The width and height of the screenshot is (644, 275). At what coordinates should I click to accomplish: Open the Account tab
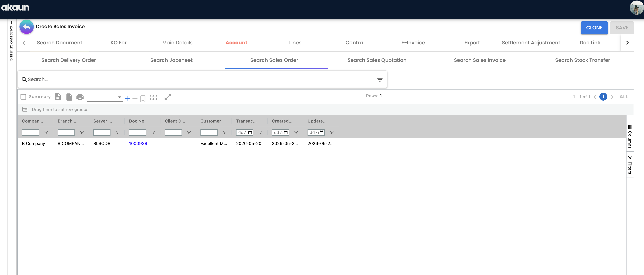(x=236, y=43)
